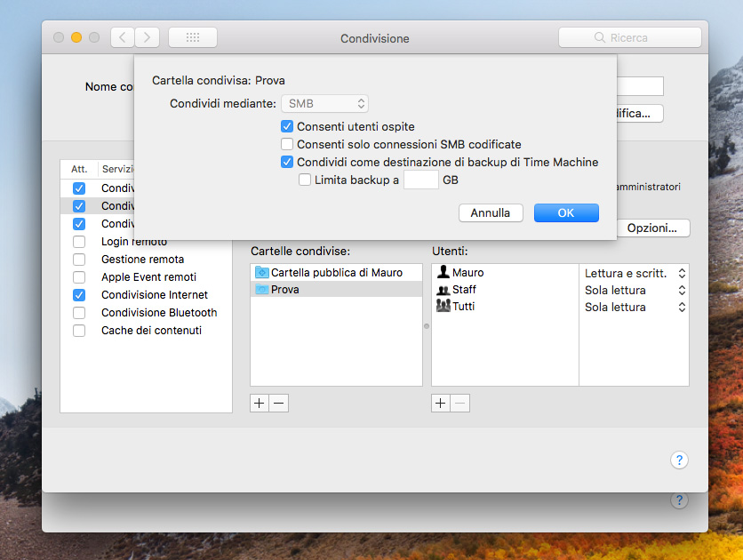Click the back navigation arrow
Viewport: 743px width, 560px height.
click(123, 37)
